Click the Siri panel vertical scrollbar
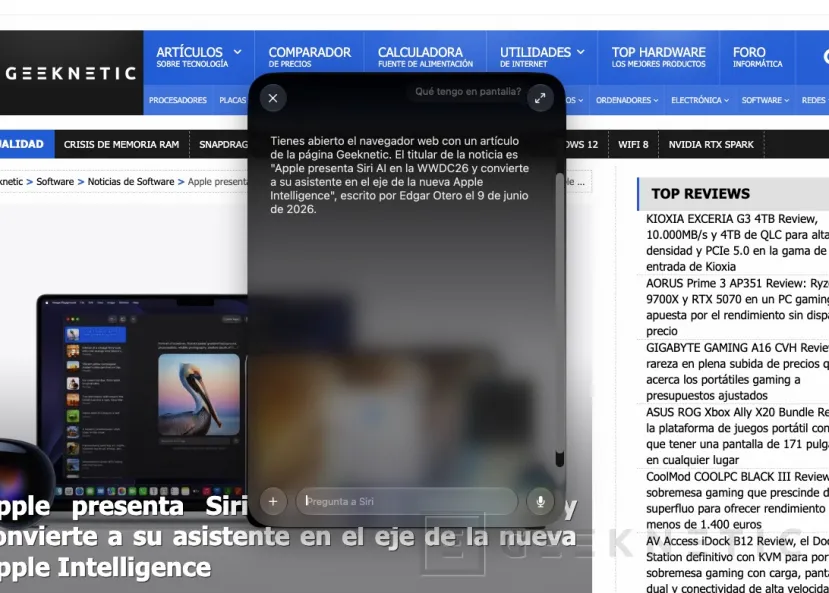The image size is (829, 593). [x=559, y=320]
